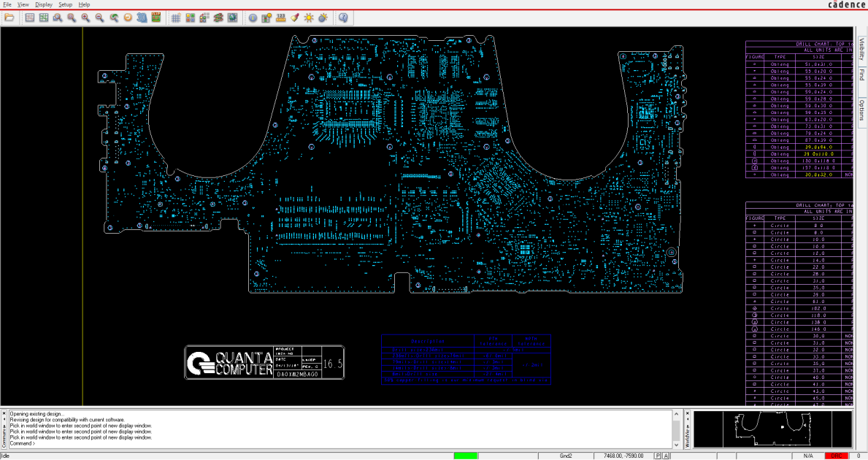Select the Zoom by Points tool
Image resolution: width=868 pixels, height=460 pixels.
click(58, 18)
